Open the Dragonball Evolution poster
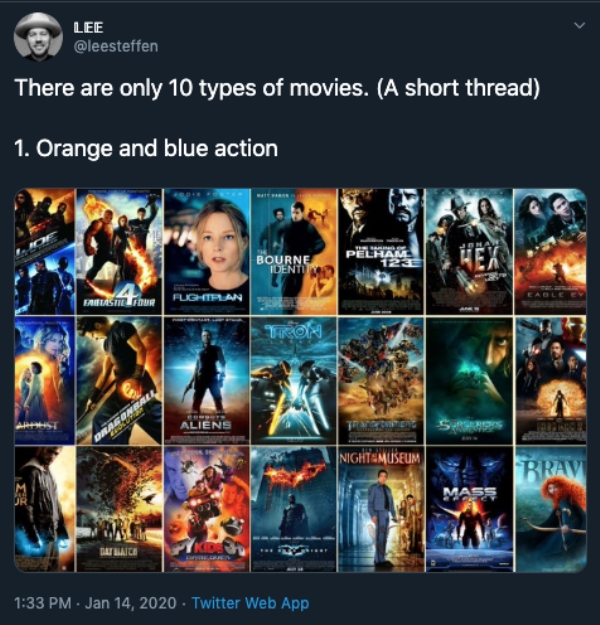Image resolution: width=600 pixels, height=625 pixels. [119, 381]
